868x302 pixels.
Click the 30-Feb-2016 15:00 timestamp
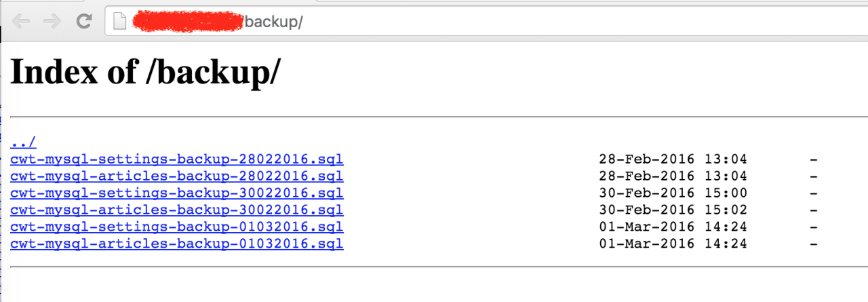673,193
